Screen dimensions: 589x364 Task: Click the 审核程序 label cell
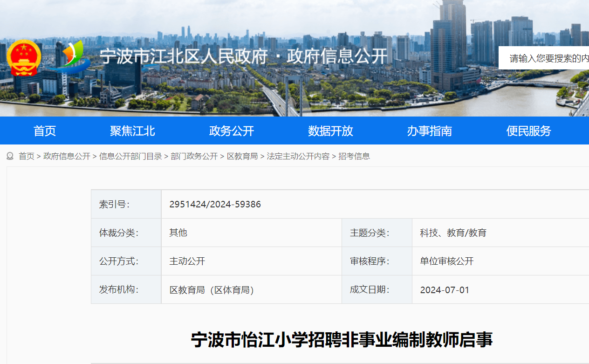pos(377,261)
